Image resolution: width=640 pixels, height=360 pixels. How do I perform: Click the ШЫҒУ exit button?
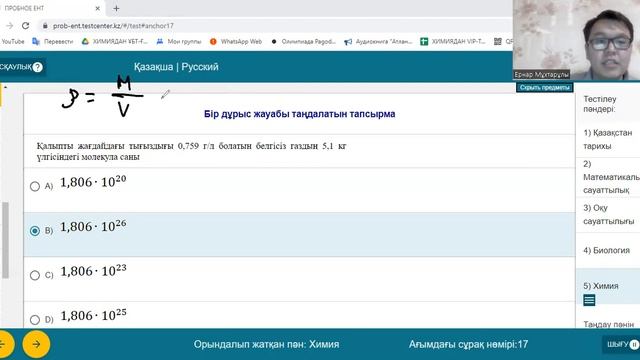pyautogui.click(x=621, y=344)
